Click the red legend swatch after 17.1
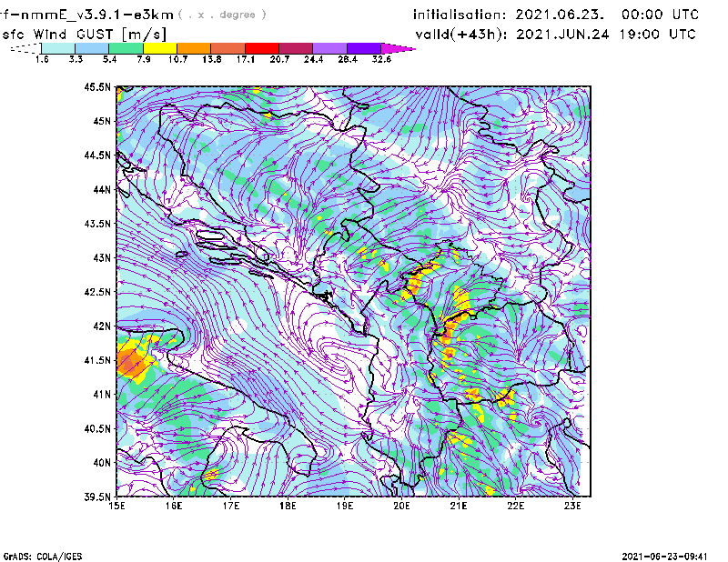Image resolution: width=728 pixels, height=562 pixels. coord(262,48)
